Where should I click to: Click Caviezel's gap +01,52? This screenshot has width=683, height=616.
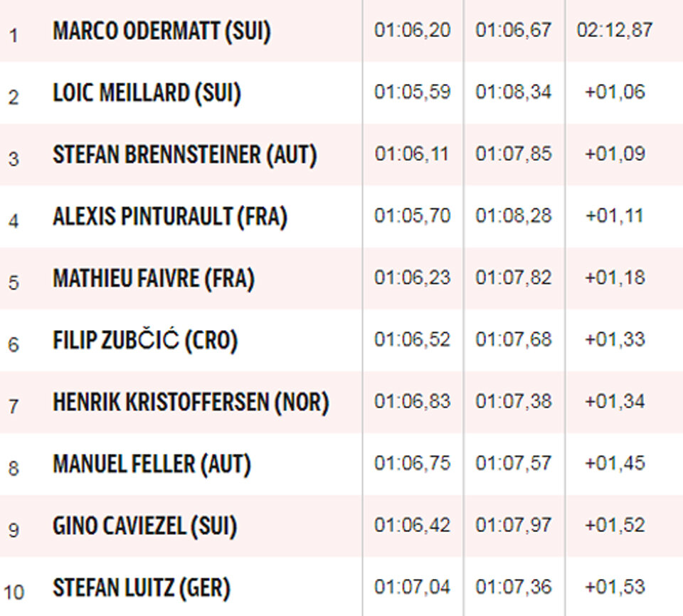pos(615,525)
